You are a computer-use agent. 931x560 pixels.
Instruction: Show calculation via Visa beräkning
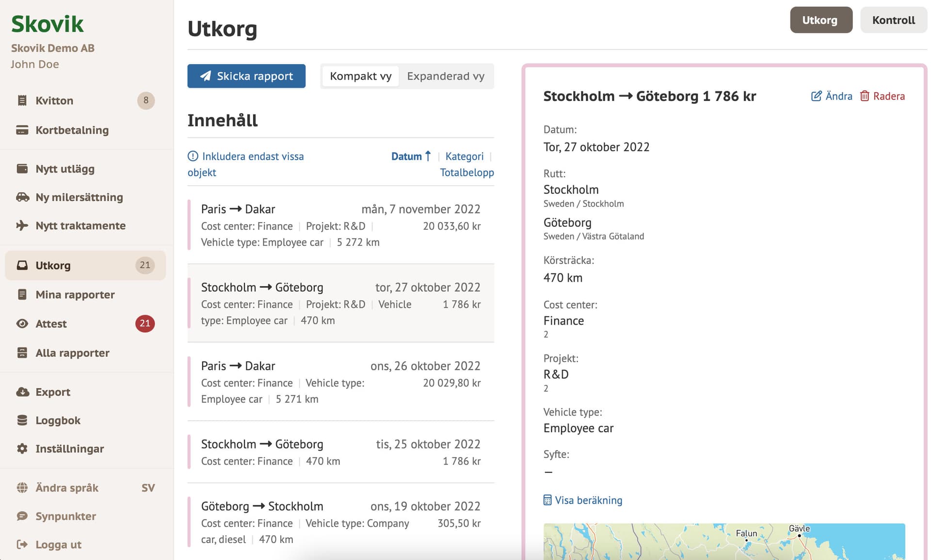pyautogui.click(x=583, y=500)
